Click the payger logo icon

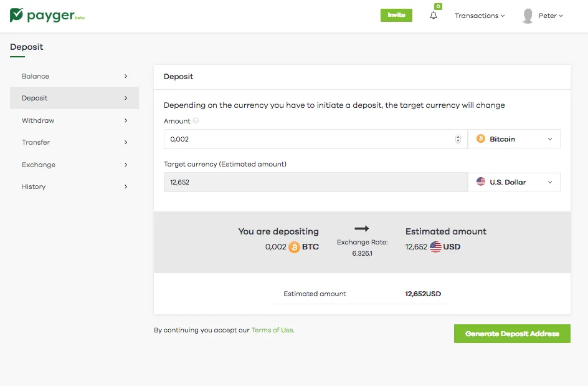(x=16, y=15)
